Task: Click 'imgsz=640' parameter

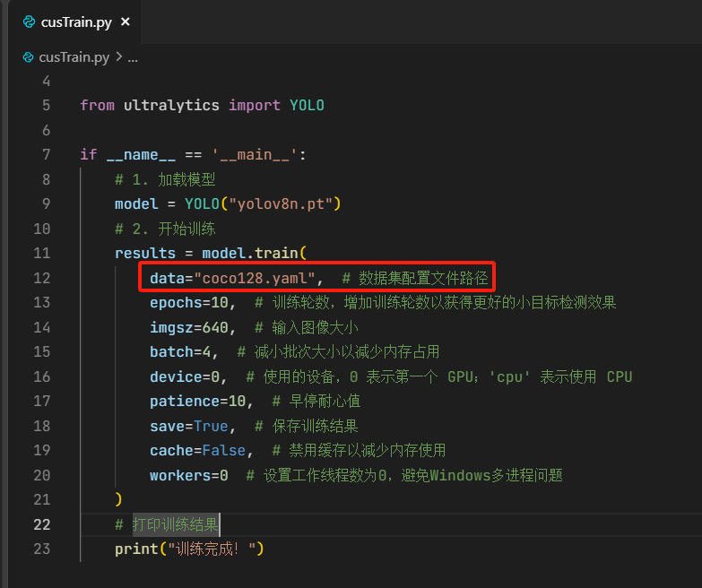Action: (x=189, y=327)
